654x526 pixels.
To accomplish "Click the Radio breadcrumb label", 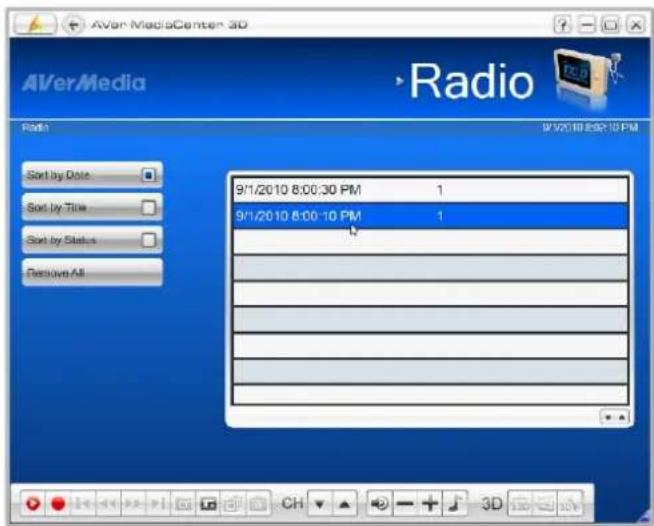I will [x=35, y=127].
